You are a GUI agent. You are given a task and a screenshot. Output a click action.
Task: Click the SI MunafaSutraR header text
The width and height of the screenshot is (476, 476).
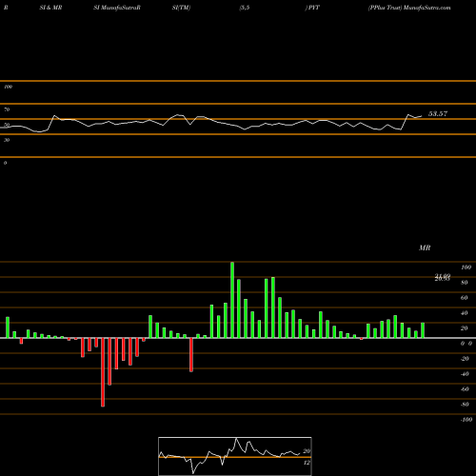pos(117,8)
